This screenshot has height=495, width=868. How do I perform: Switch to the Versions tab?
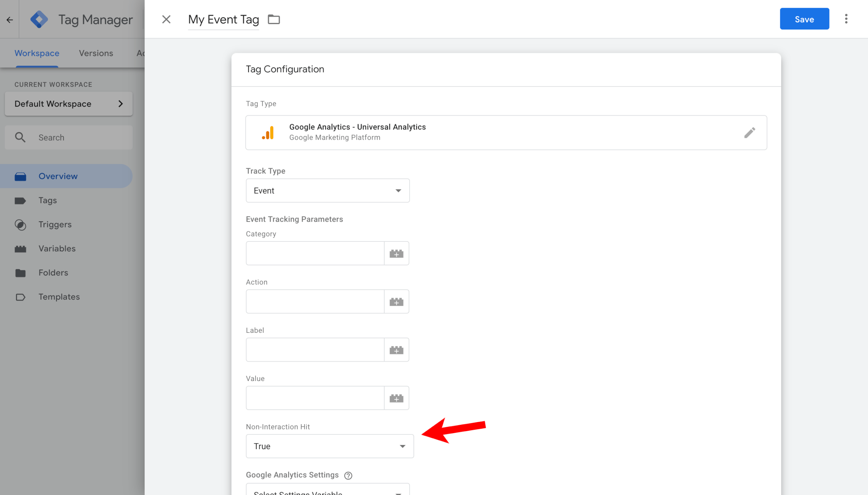click(x=96, y=53)
